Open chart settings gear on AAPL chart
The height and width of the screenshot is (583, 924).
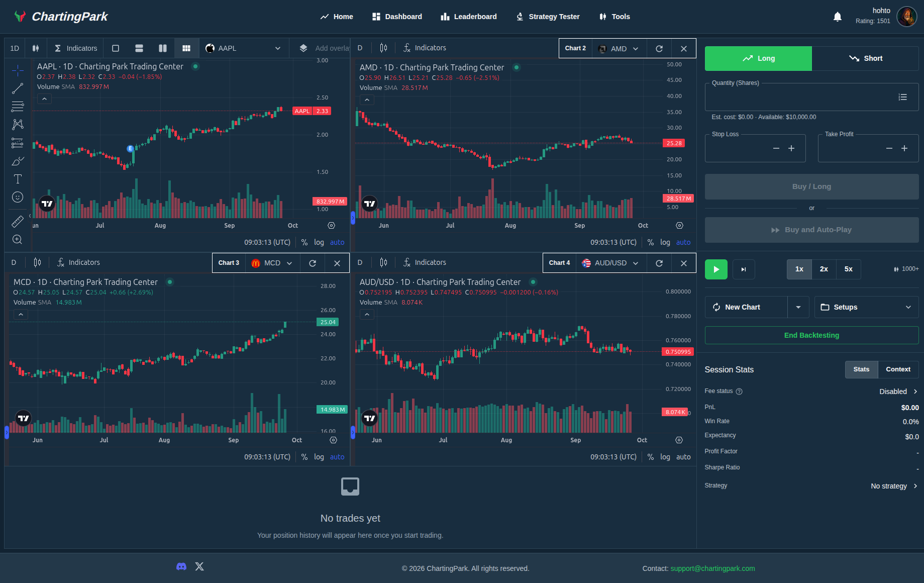click(x=331, y=226)
